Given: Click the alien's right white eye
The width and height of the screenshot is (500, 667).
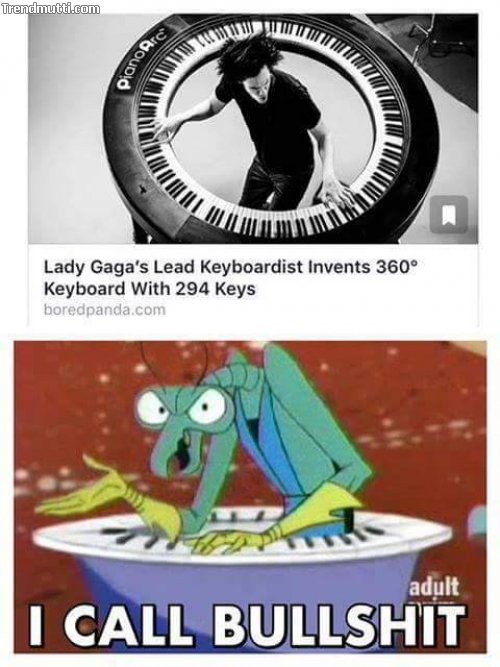Looking at the screenshot, I should [207, 407].
